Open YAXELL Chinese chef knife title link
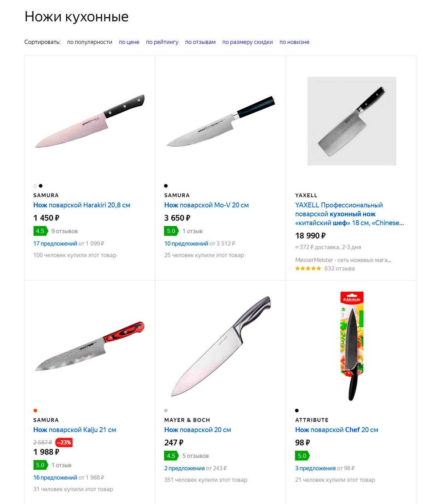 point(350,214)
